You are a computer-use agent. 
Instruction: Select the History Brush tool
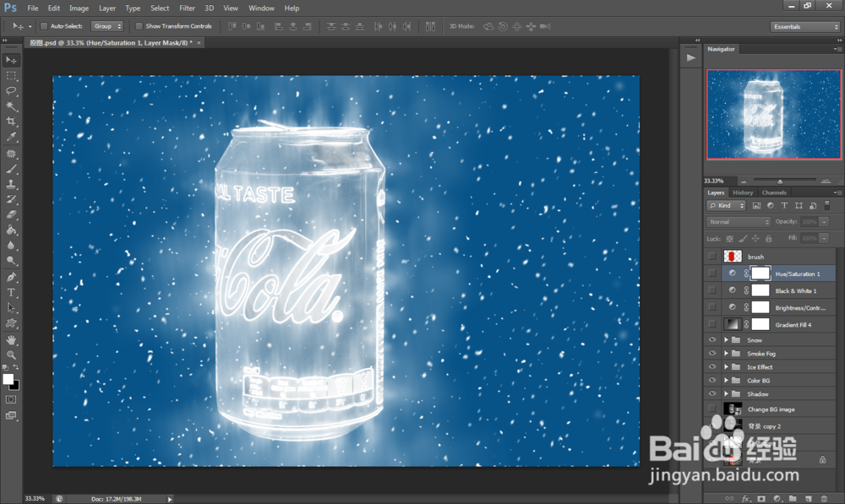point(11,199)
